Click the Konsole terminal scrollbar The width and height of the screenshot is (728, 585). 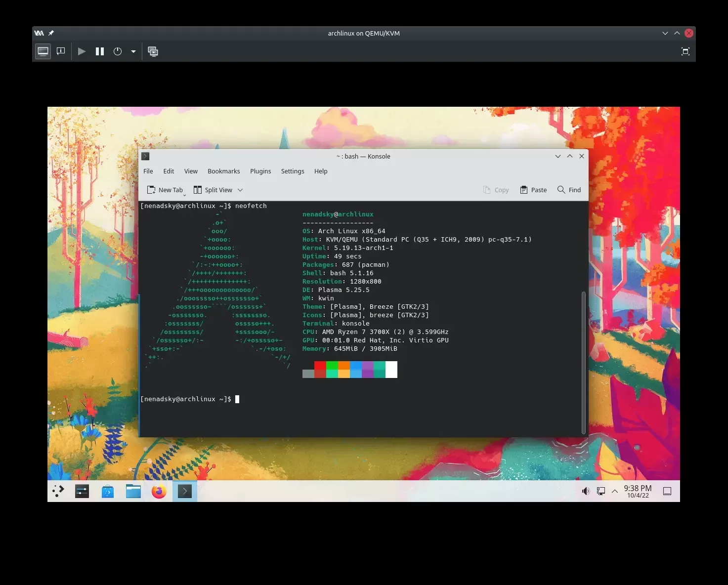(x=584, y=362)
